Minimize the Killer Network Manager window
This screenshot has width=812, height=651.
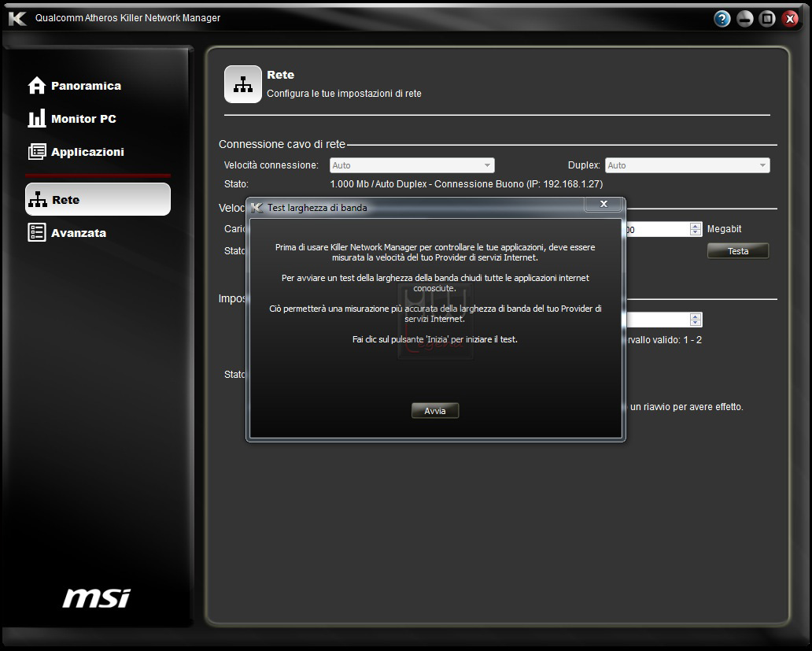[x=744, y=19]
